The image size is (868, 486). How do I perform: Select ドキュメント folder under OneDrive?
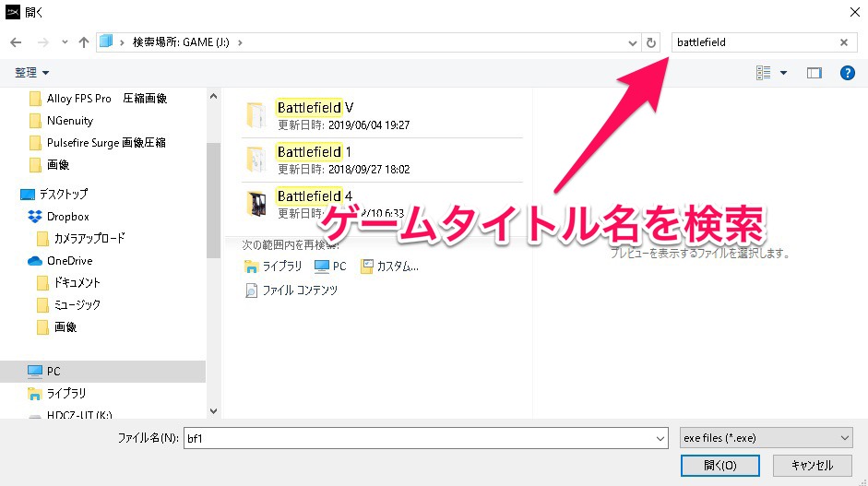pyautogui.click(x=77, y=283)
